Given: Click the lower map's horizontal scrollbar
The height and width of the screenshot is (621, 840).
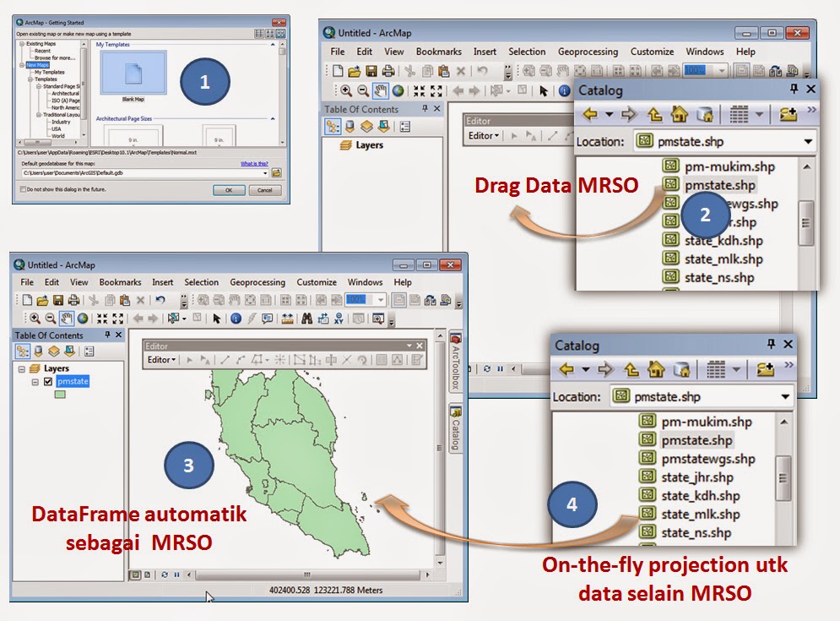Looking at the screenshot, I should coord(307,575).
